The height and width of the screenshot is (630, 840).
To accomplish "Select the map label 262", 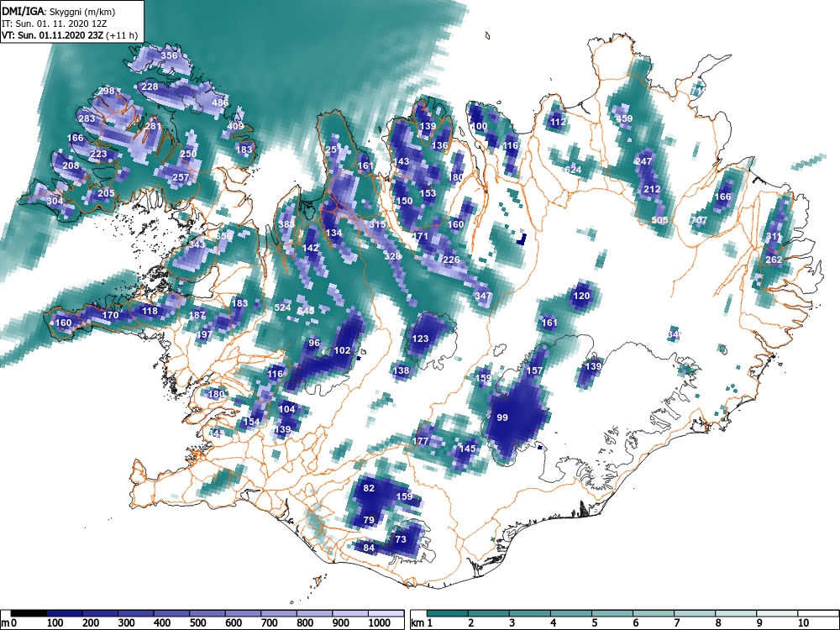I will pyautogui.click(x=774, y=260).
